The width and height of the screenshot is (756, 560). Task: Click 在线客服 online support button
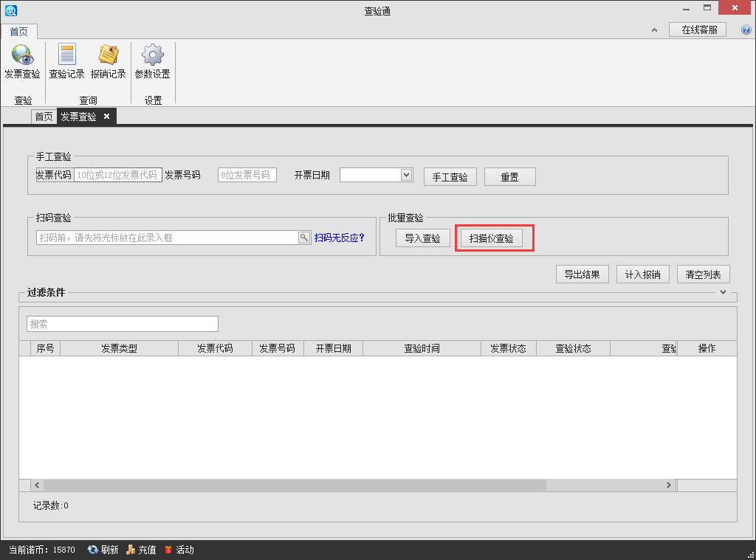[697, 30]
